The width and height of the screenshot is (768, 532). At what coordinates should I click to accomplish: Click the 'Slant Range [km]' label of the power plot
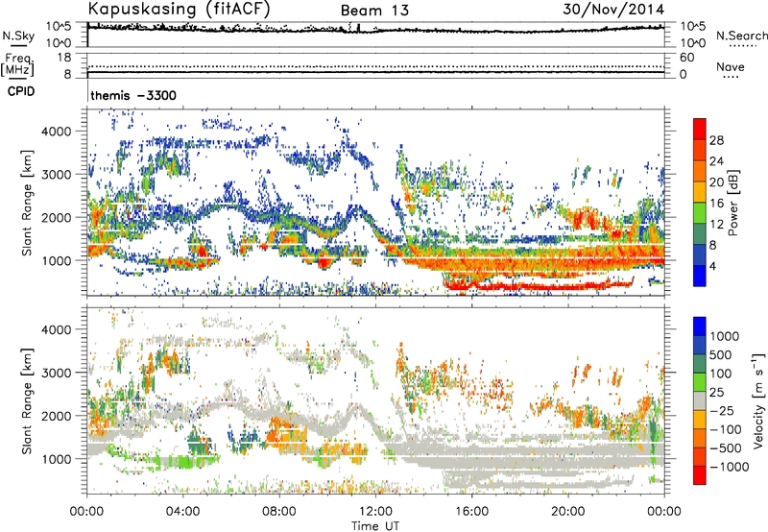click(x=27, y=203)
